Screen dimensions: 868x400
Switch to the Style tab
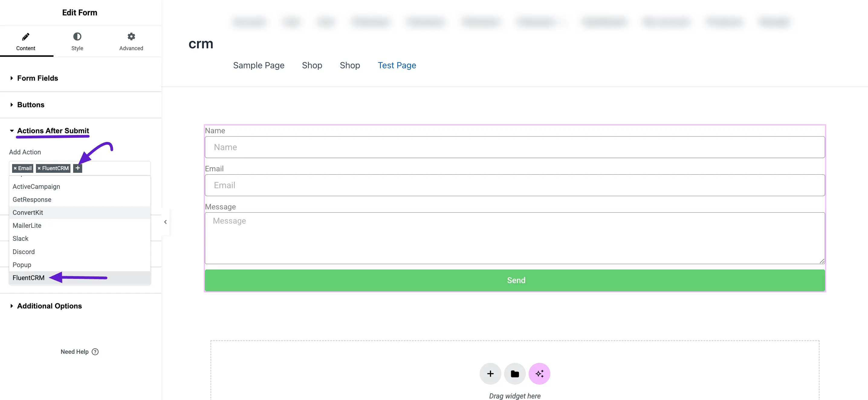coord(77,42)
